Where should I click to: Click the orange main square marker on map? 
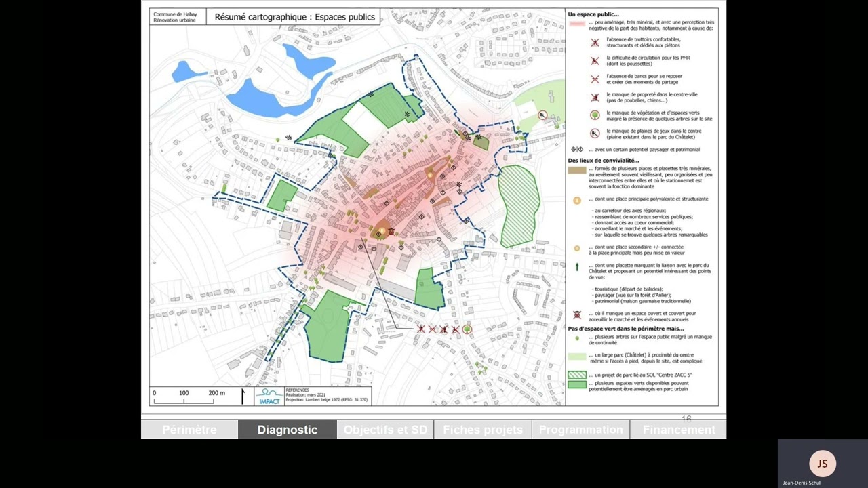pos(382,232)
